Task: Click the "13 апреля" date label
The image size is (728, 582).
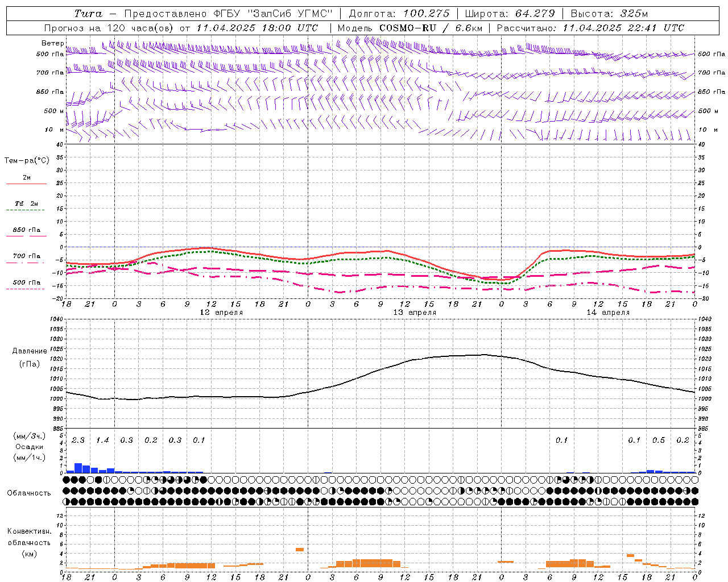Action: coord(415,313)
